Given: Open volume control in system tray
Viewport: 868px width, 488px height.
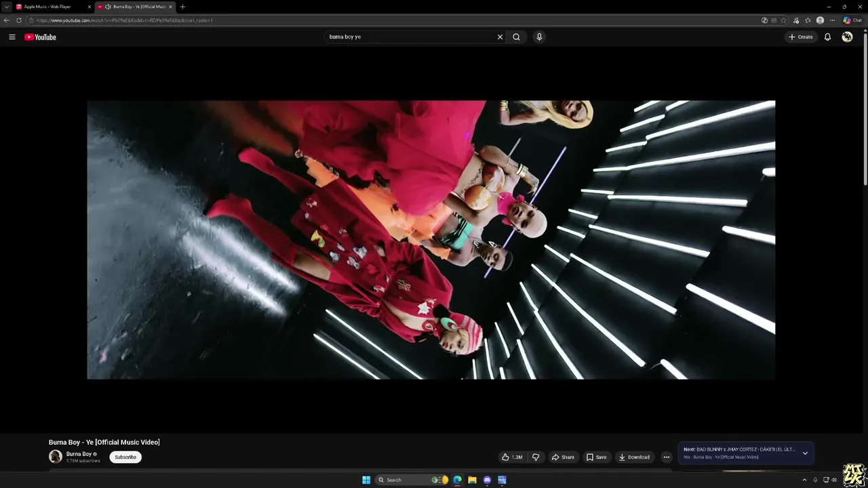Looking at the screenshot, I should pyautogui.click(x=834, y=480).
